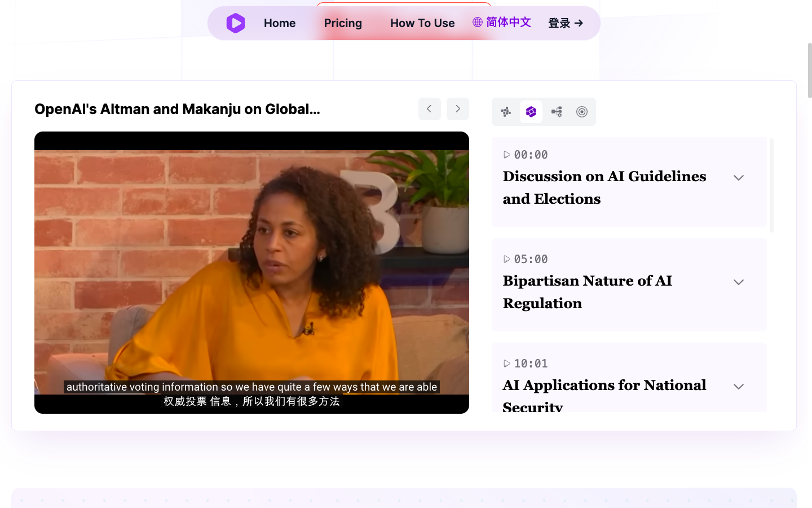This screenshot has width=812, height=508.
Task: Click the purple play logo icon
Action: [x=236, y=23]
